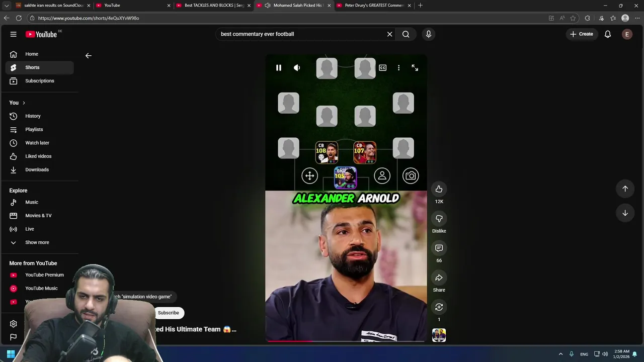Dislike the Short
The height and width of the screenshot is (362, 644).
coord(439,219)
